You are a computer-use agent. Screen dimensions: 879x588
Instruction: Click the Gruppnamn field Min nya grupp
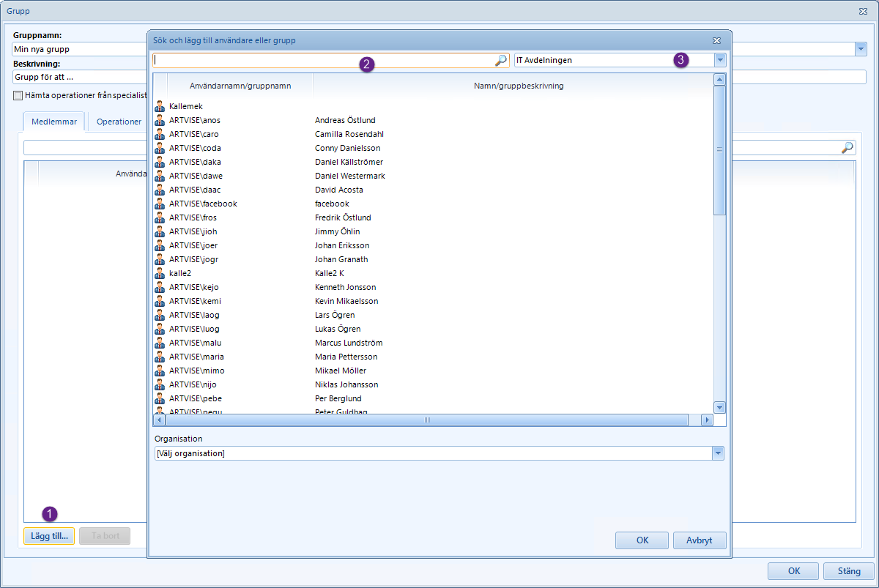point(81,49)
